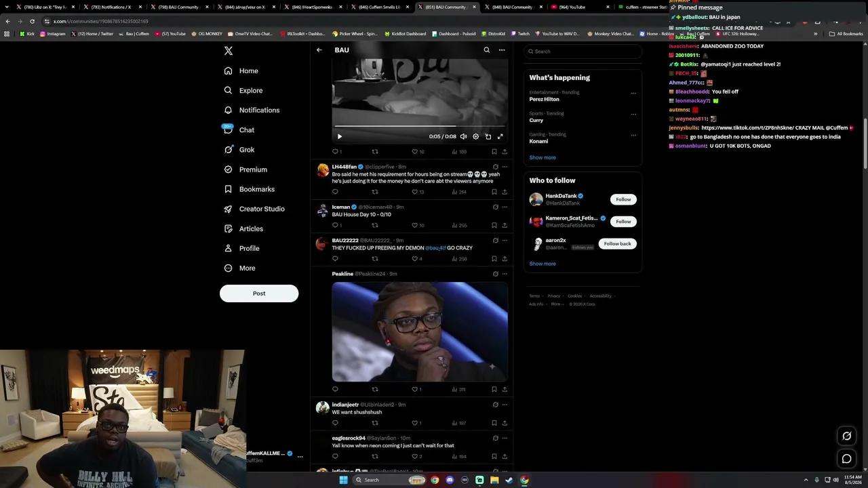Open more options on LH448fan post

[x=505, y=167]
